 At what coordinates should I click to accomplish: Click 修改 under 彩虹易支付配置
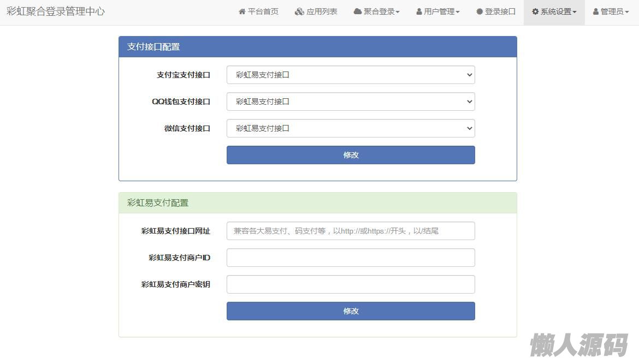click(351, 311)
